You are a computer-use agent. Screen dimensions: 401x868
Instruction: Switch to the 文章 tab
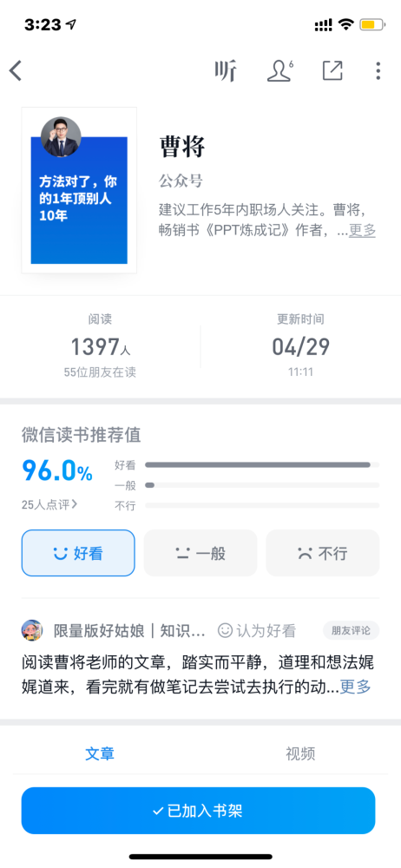(x=100, y=753)
